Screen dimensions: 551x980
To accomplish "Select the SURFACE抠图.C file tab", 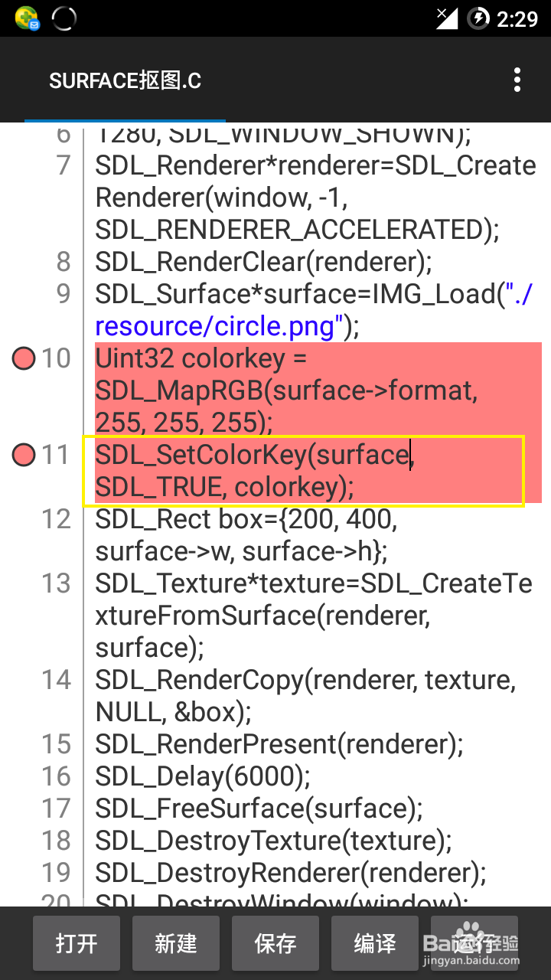I will click(x=125, y=80).
